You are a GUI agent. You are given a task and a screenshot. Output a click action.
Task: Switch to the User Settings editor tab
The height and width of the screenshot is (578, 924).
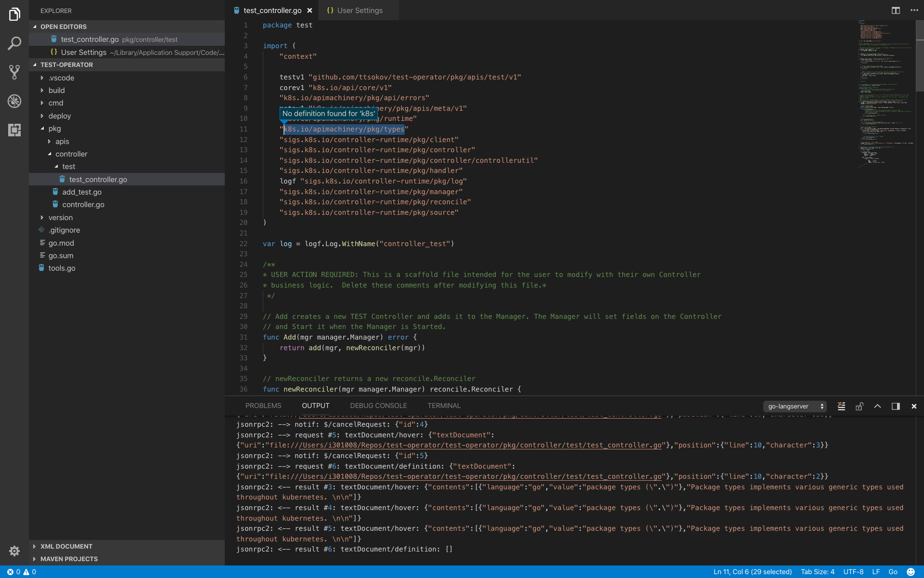pos(359,10)
